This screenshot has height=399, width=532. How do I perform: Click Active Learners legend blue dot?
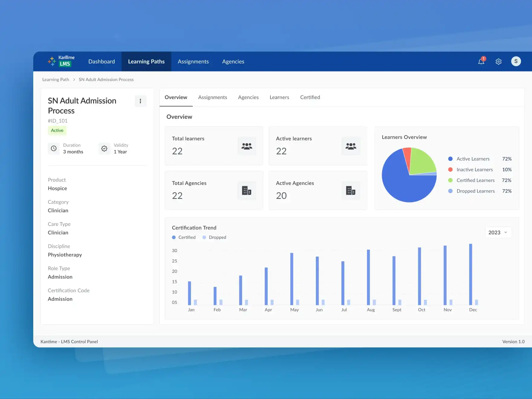450,159
